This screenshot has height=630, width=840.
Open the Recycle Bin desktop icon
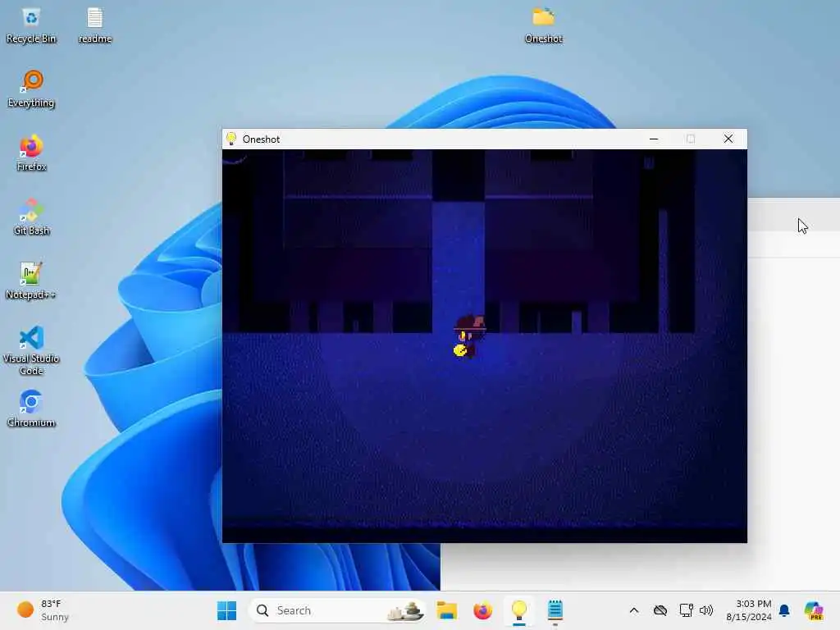[x=31, y=25]
